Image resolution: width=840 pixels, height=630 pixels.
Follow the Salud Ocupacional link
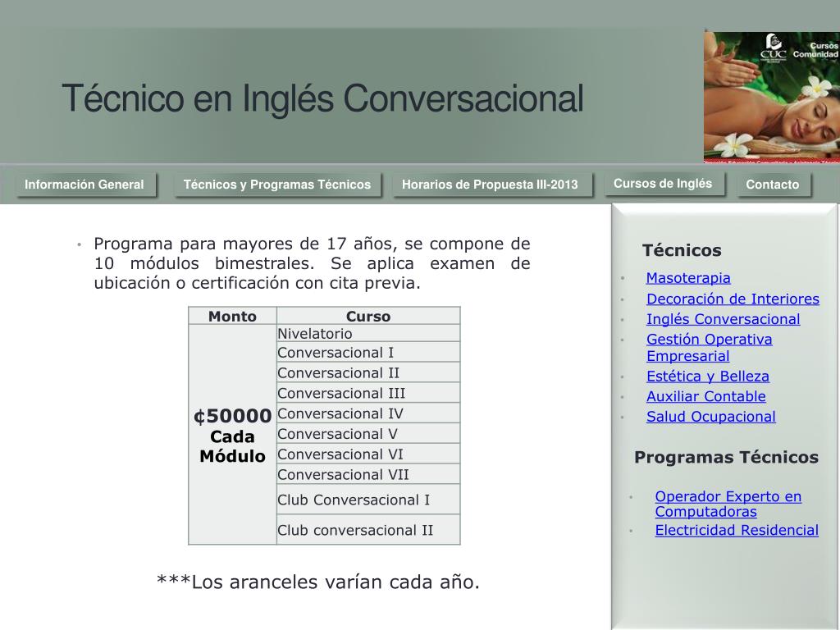pos(710,416)
